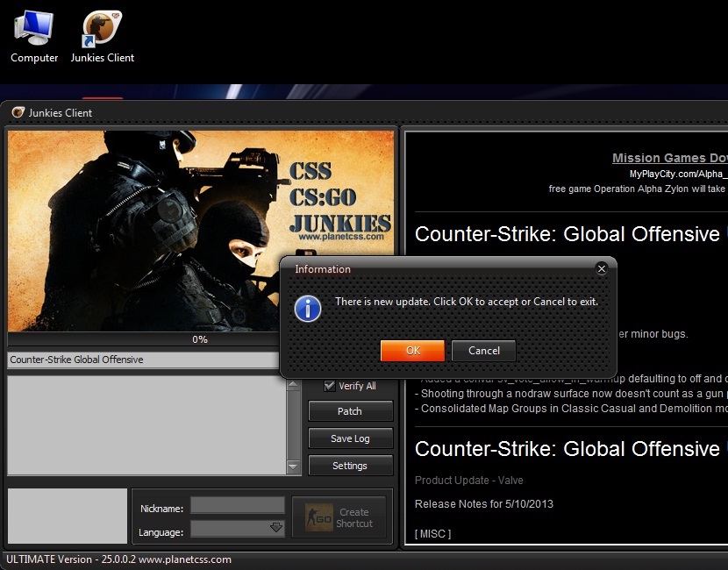This screenshot has width=728, height=570.
Task: Click the empty log text area
Action: (x=146, y=425)
